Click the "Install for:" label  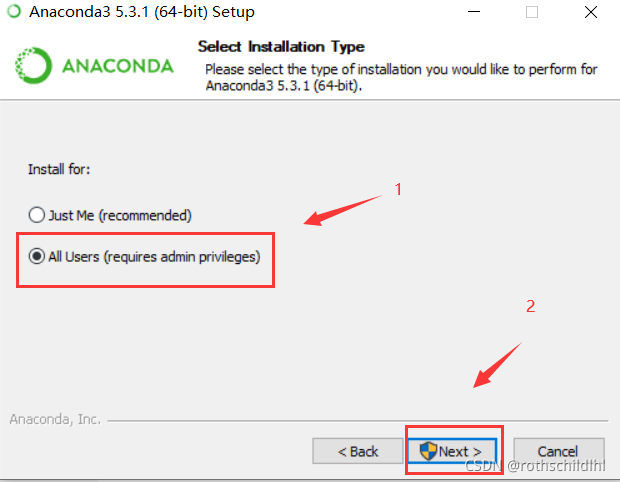point(59,169)
